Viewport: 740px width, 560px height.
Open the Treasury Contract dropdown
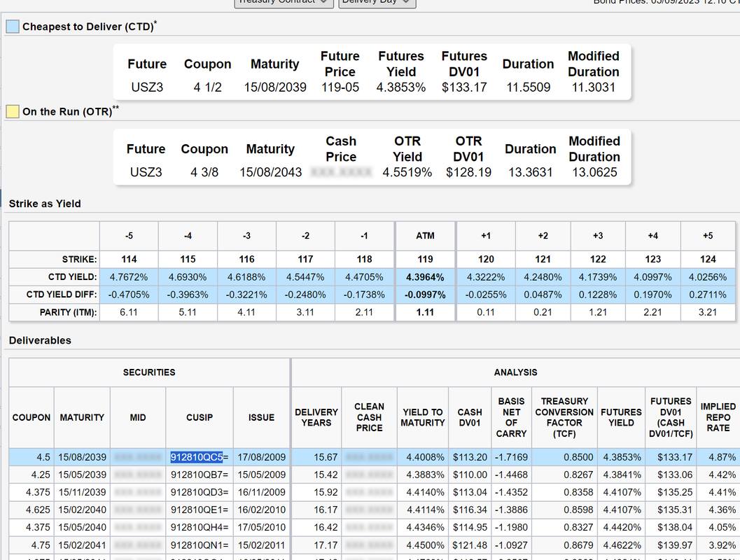click(x=284, y=2)
